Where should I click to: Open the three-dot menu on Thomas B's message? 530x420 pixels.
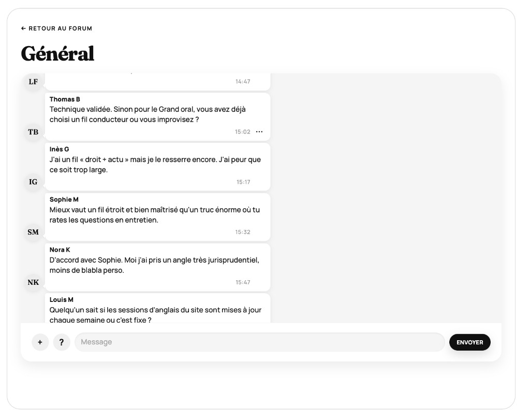259,132
